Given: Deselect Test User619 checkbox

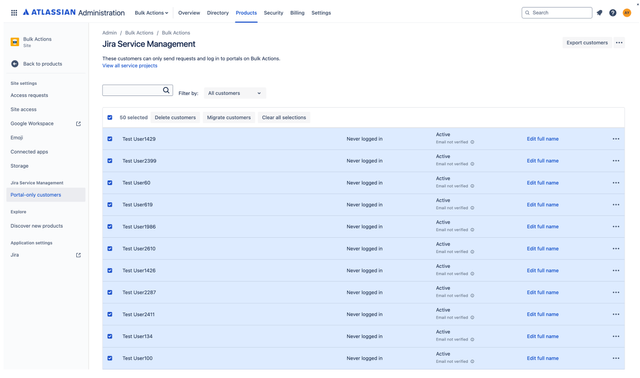Looking at the screenshot, I should tap(110, 205).
